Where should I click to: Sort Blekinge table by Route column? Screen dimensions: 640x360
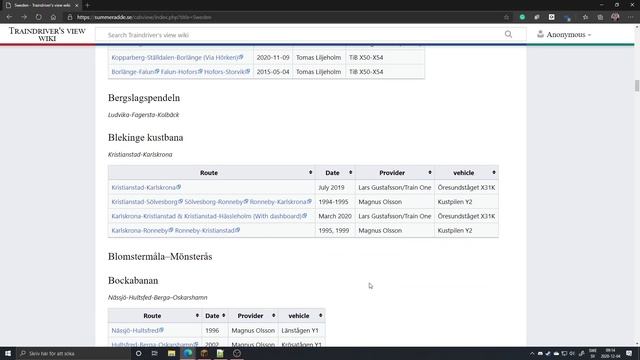coord(211,173)
